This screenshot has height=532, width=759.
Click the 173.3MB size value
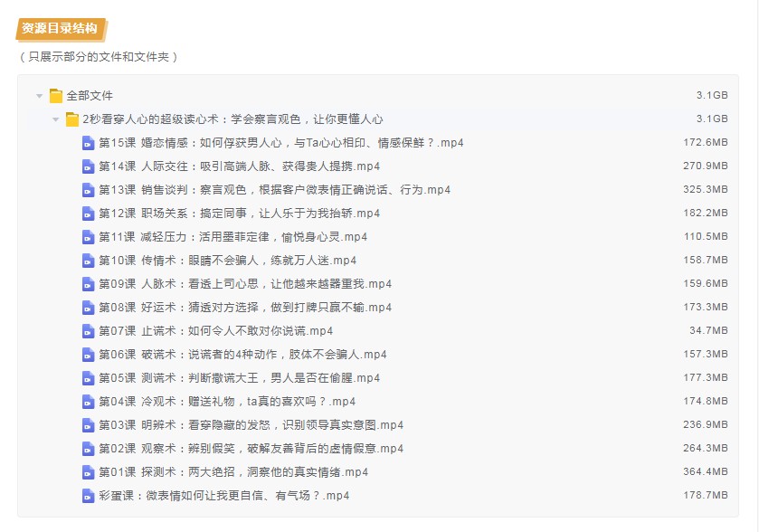706,307
